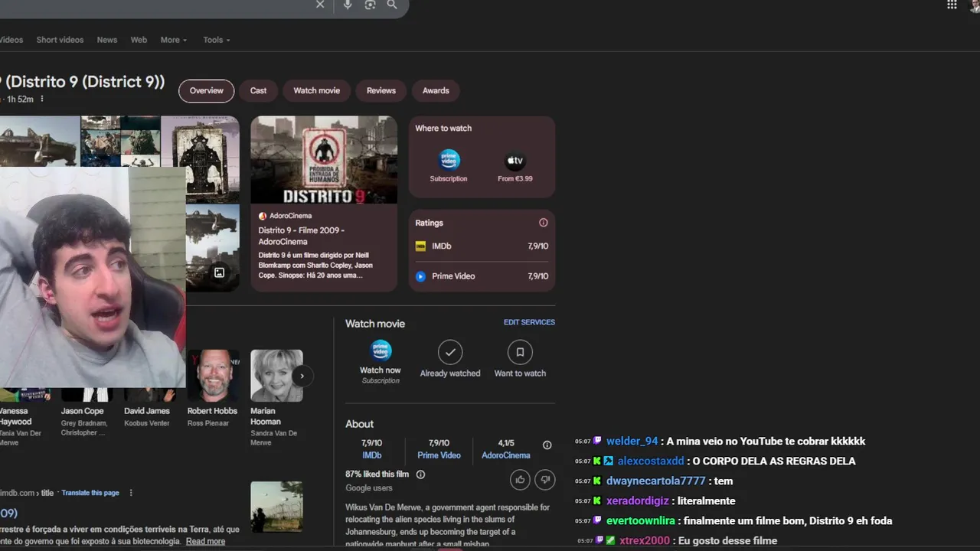980x551 pixels.
Task: Mark movie as Already watched
Action: [450, 352]
